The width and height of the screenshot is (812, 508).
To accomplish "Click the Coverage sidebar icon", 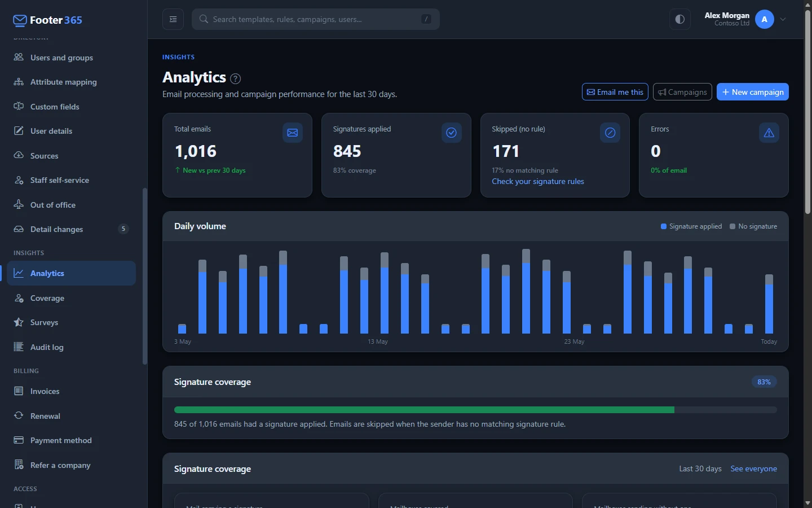I will (x=19, y=298).
